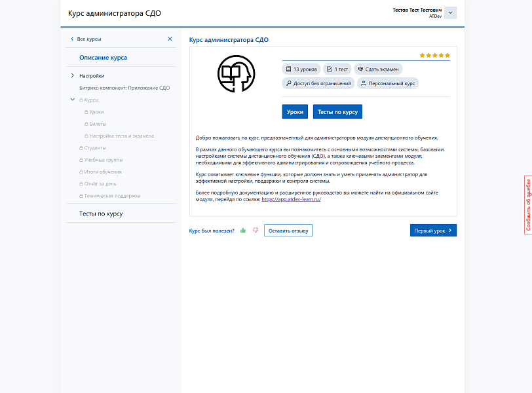The height and width of the screenshot is (393, 532).
Task: Click the lock icon beside 'Уроки'
Action: 86,112
